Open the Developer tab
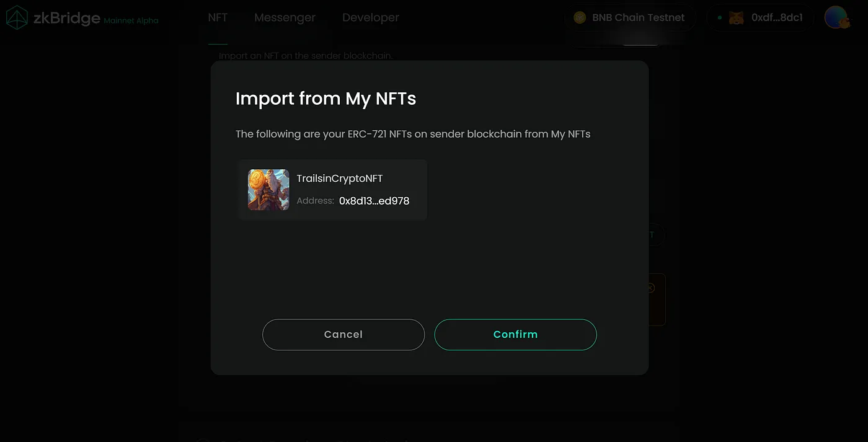This screenshot has height=442, width=868. tap(371, 17)
